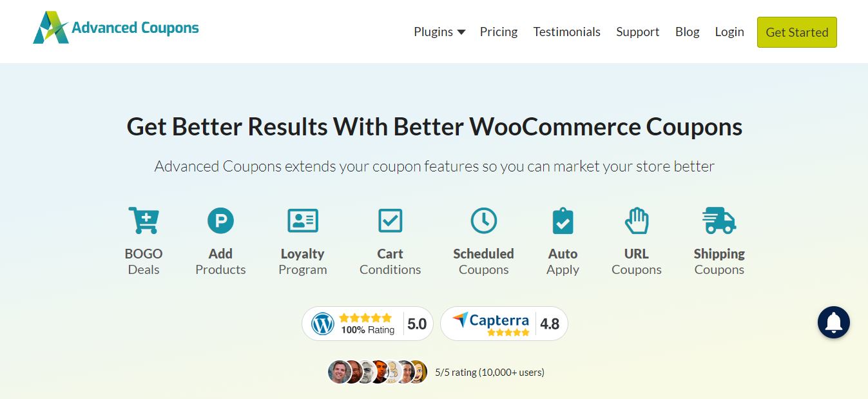Click the URL Coupons hand icon
Image resolution: width=868 pixels, height=399 pixels.
pos(636,219)
